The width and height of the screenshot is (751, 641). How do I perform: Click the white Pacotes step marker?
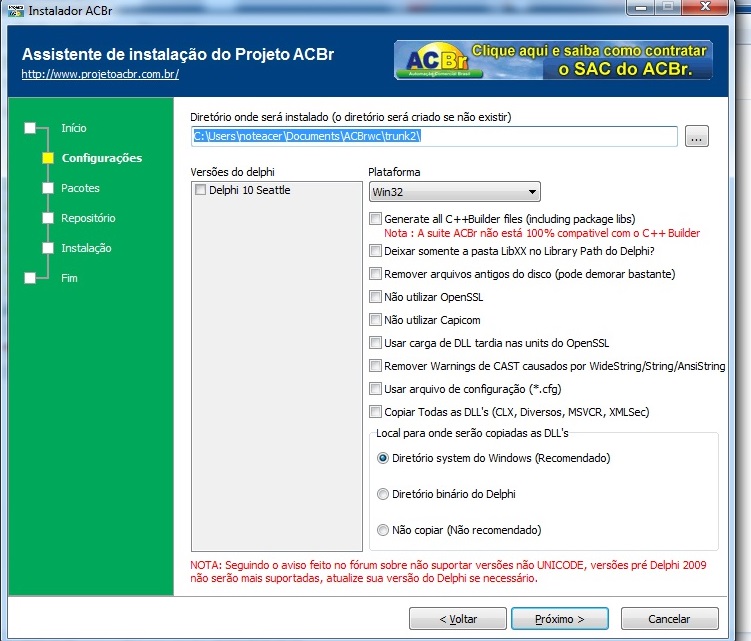[48, 188]
